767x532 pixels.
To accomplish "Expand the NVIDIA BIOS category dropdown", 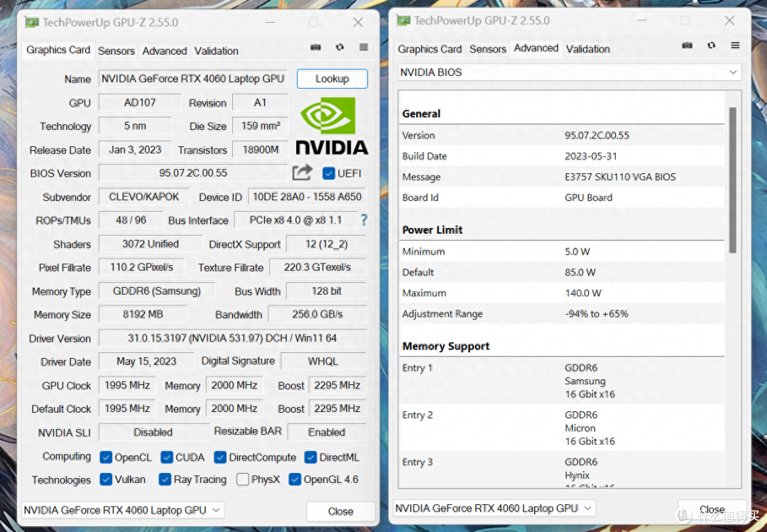I will pos(570,72).
